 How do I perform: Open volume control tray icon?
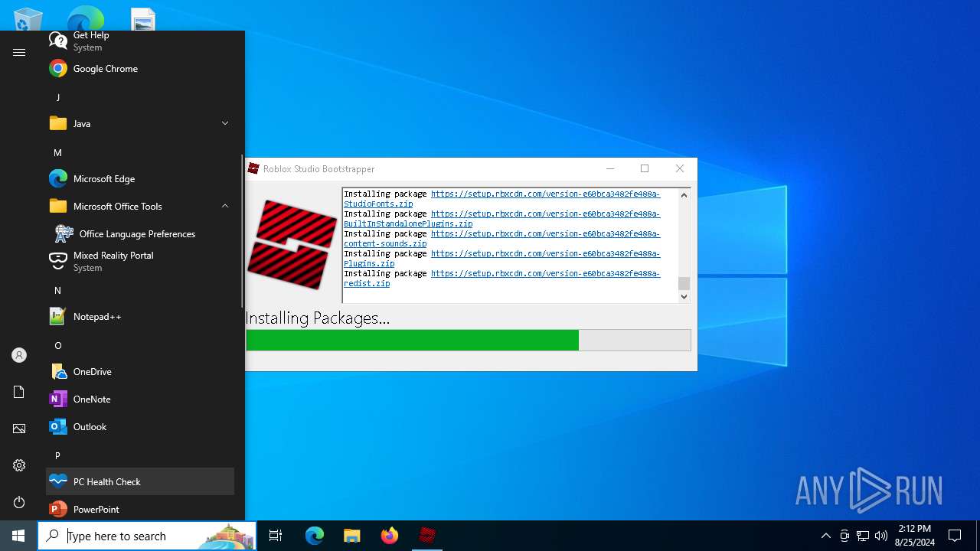pos(881,536)
